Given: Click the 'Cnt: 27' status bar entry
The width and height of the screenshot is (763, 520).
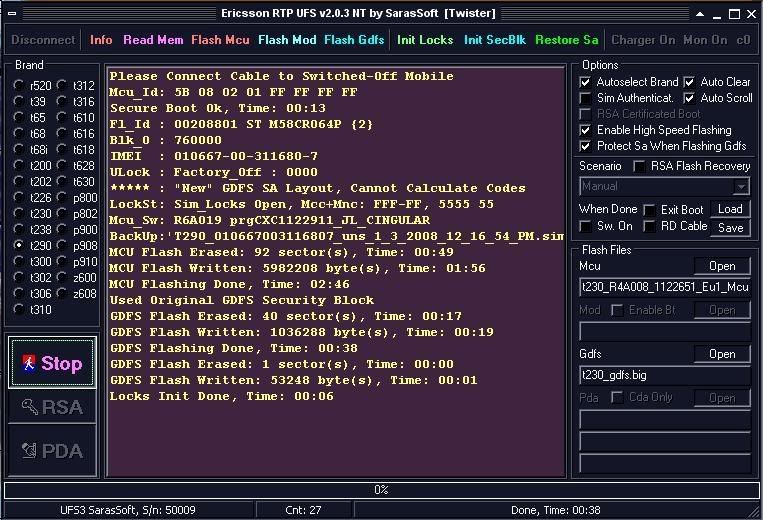Looking at the screenshot, I should [303, 510].
